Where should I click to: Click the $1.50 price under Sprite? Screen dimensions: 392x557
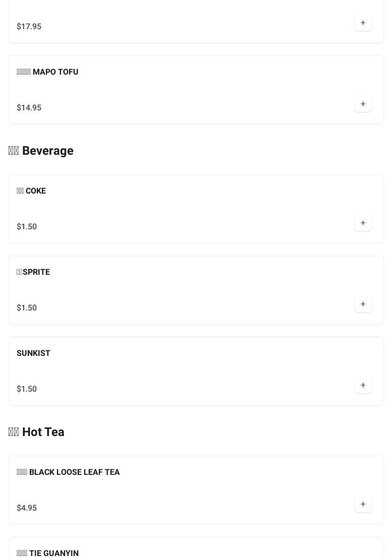pos(27,308)
